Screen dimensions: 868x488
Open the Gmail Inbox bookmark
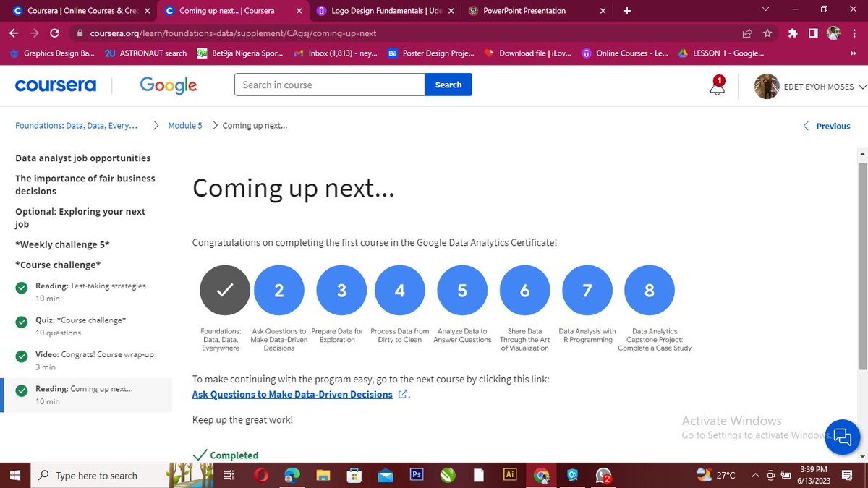point(335,53)
